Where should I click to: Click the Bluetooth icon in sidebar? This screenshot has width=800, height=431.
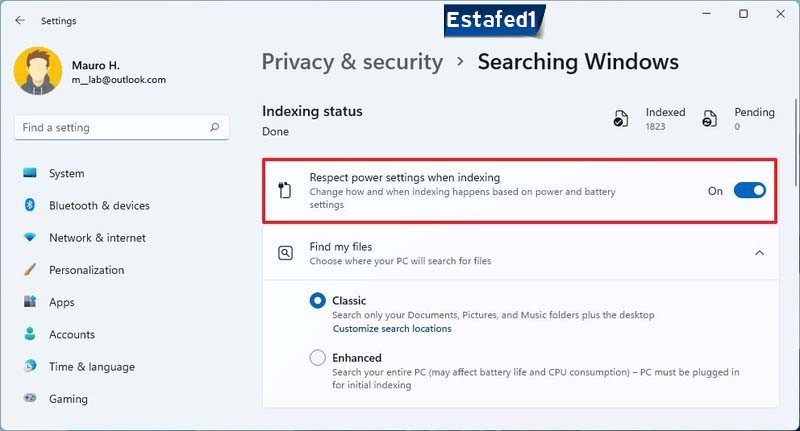pyautogui.click(x=30, y=205)
